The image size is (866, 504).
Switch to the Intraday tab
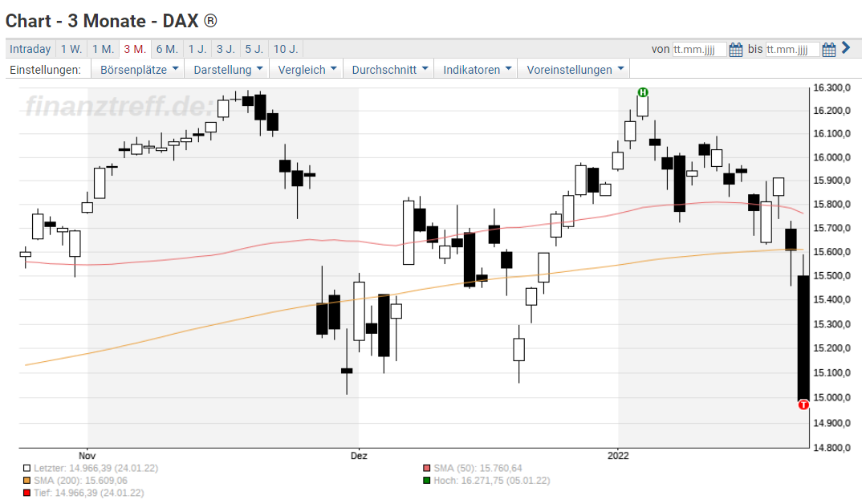tap(30, 49)
